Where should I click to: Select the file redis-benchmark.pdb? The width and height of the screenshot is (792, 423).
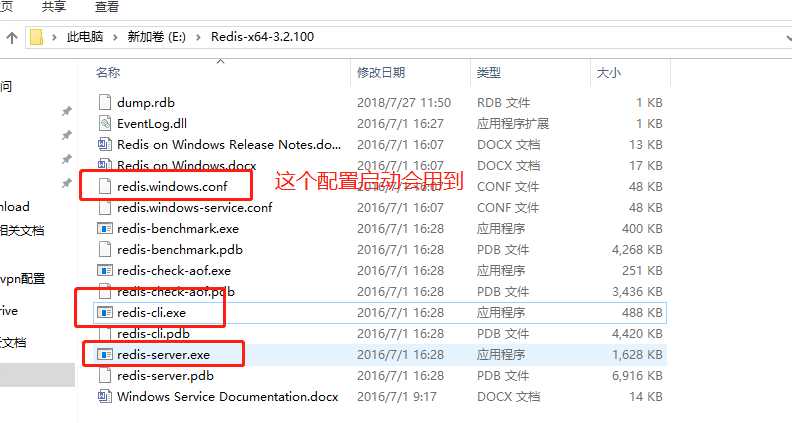tap(180, 250)
